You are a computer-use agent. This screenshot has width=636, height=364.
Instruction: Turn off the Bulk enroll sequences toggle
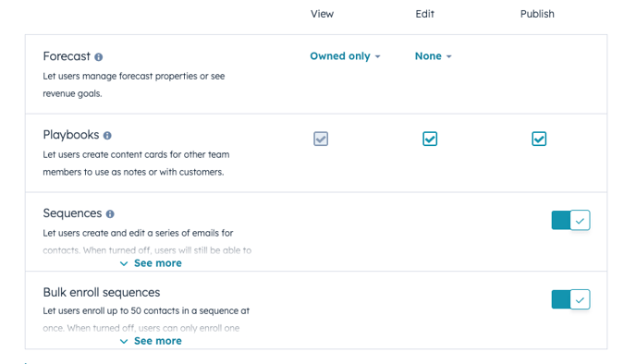point(570,299)
